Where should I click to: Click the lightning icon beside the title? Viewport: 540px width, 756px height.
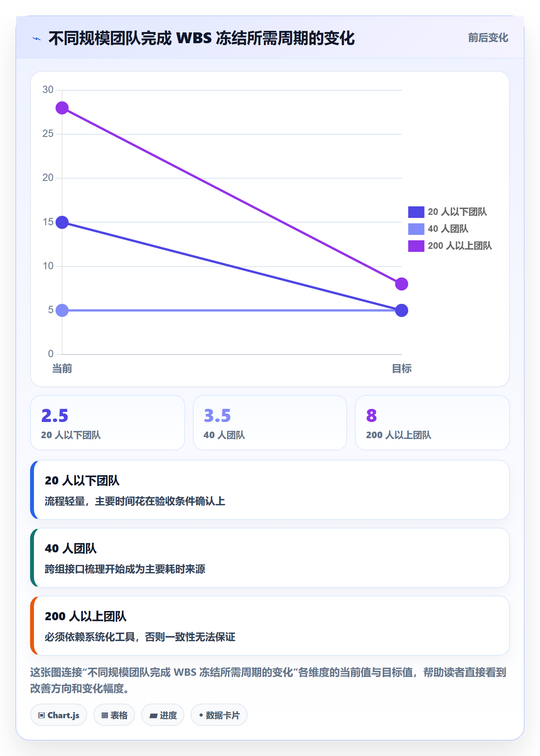click(x=37, y=39)
